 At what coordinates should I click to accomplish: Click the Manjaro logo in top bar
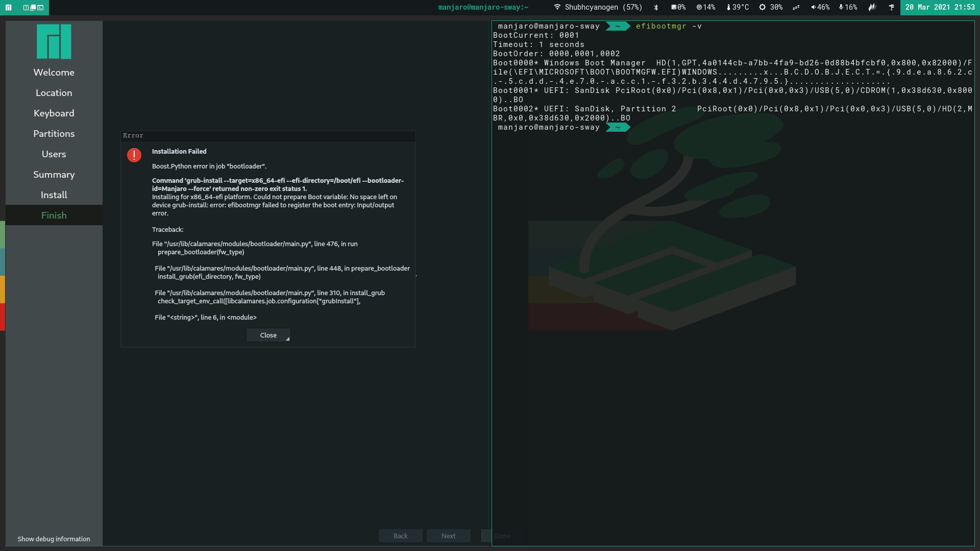[x=8, y=8]
